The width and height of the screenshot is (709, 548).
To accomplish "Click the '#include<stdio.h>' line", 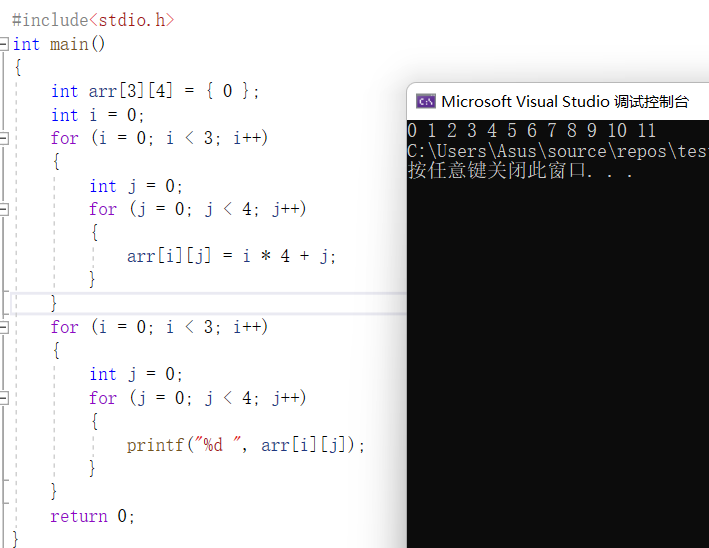I will [x=93, y=20].
